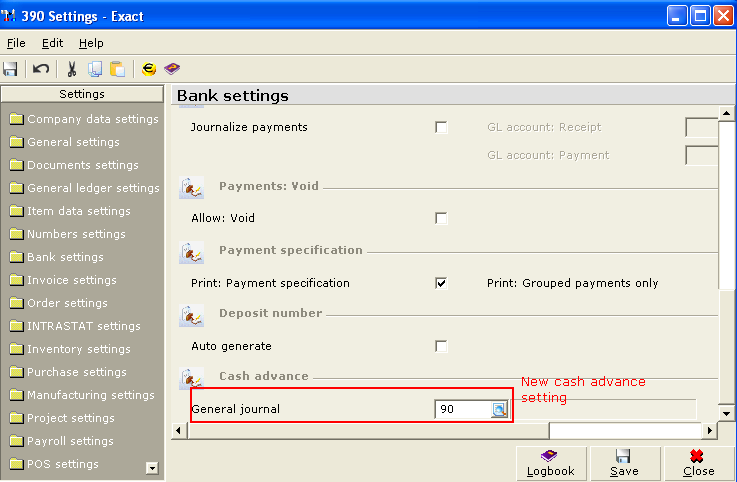Open the General ledger settings folder

coord(85,188)
